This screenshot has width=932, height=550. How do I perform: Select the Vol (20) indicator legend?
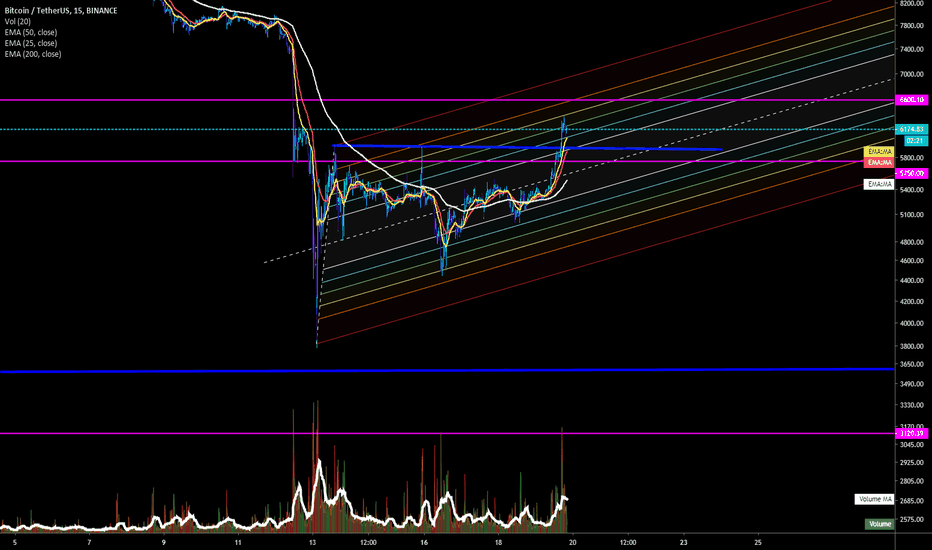17,21
